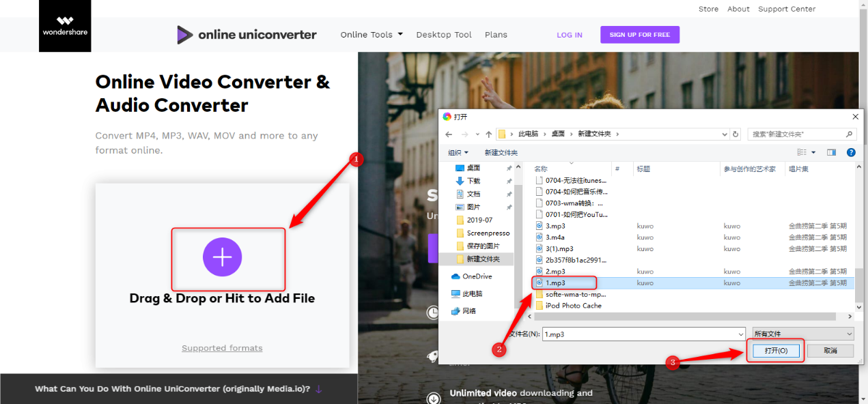Expand the address bar history dropdown
868x404 pixels.
pos(725,134)
